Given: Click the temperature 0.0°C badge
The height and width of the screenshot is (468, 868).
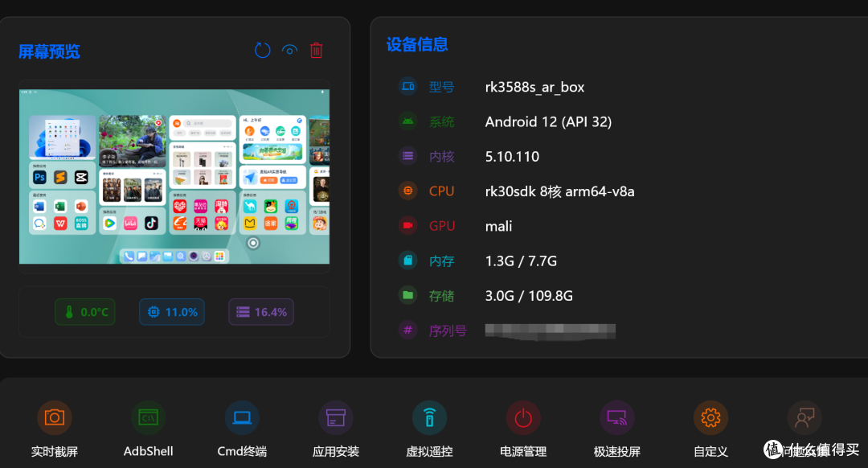Looking at the screenshot, I should pyautogui.click(x=85, y=312).
